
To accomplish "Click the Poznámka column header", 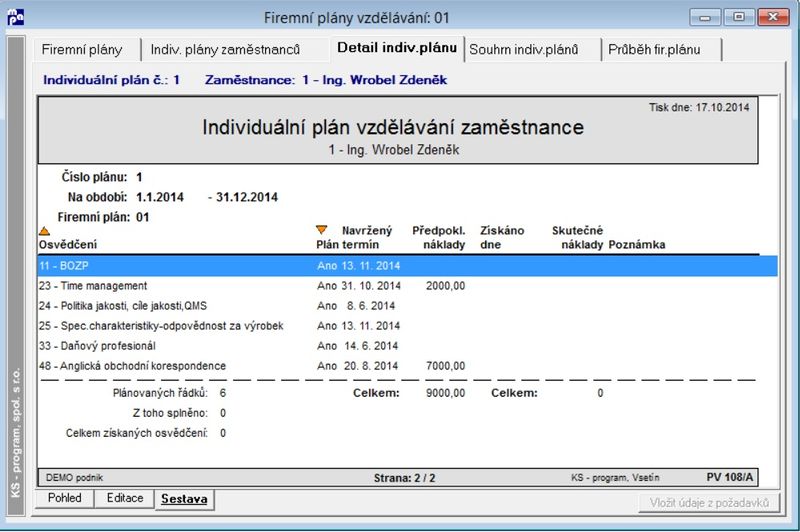I will coord(637,244).
